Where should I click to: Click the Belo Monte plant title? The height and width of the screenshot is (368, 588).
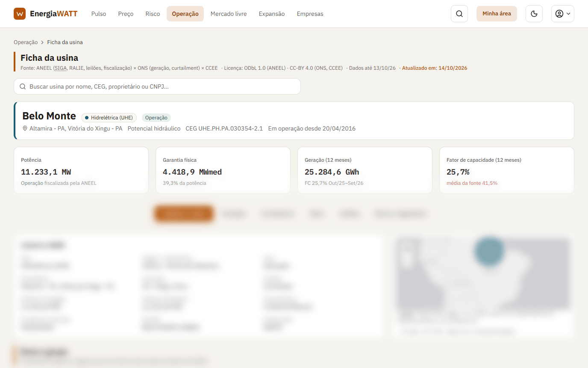49,116
